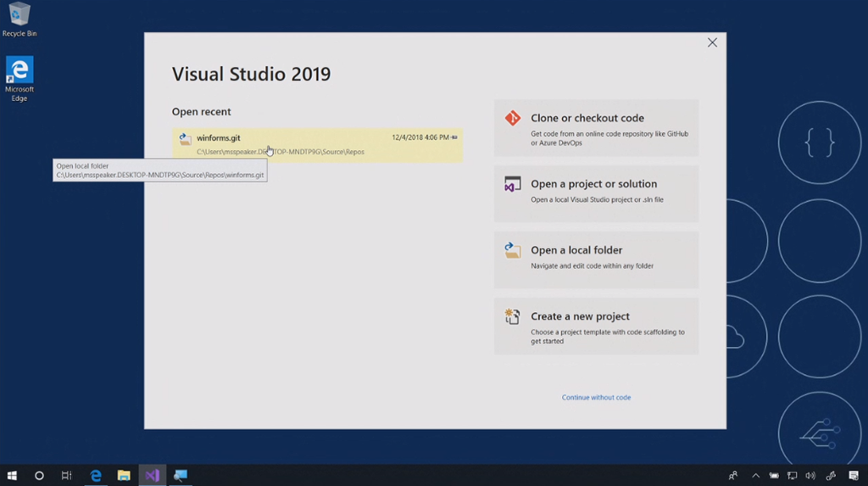Viewport: 868px width, 486px height.
Task: Pin the winforms.git recent item
Action: [455, 137]
